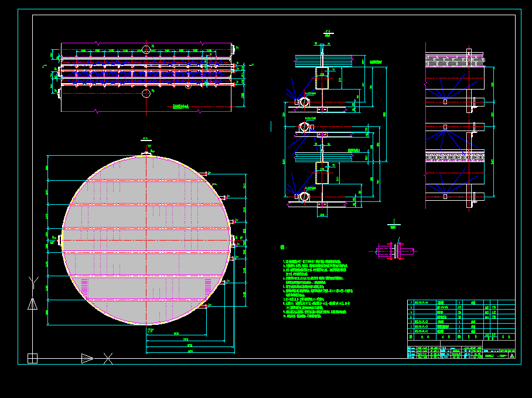
Task: Click the UCS X-axis arrowhead
Action: pyautogui.click(x=87, y=358)
